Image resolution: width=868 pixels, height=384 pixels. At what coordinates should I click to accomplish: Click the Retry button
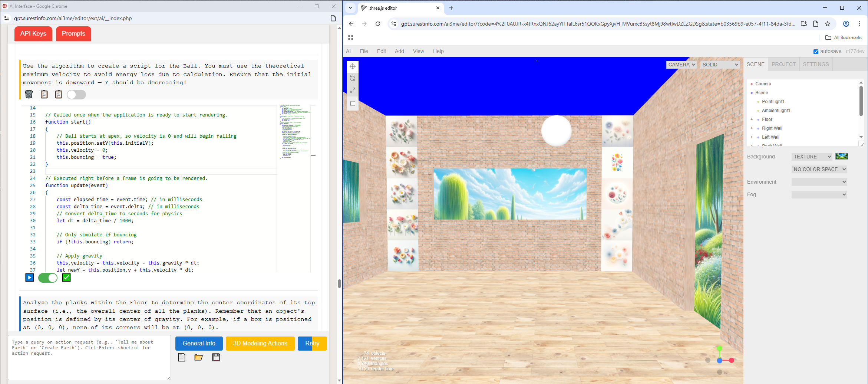(312, 343)
